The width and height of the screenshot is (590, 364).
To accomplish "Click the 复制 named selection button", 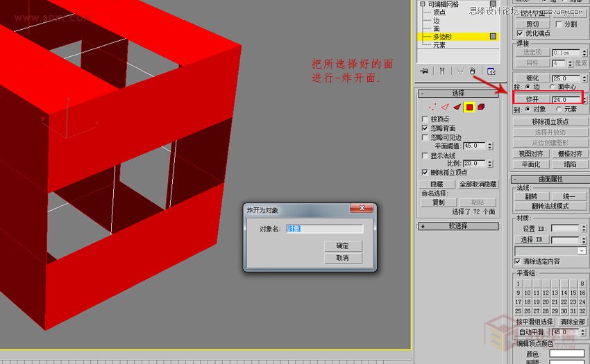I will click(439, 202).
